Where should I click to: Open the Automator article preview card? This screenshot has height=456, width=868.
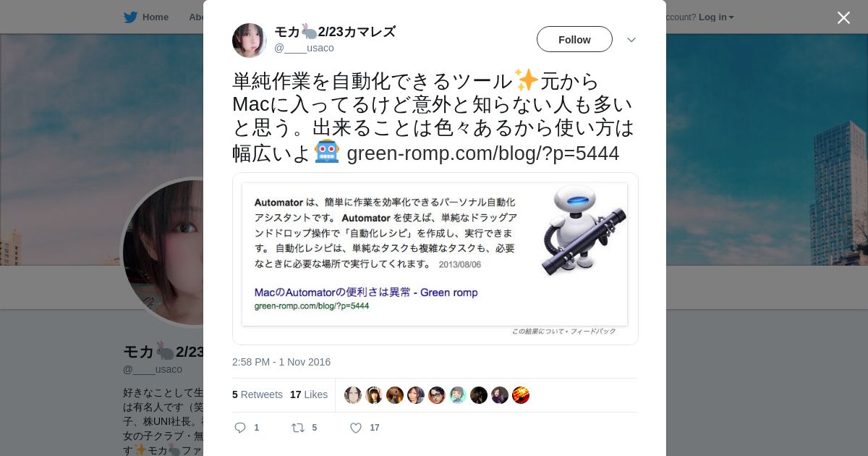pos(435,258)
